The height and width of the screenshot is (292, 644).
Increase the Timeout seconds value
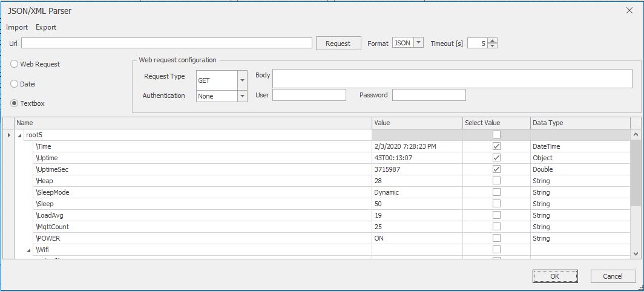493,40
